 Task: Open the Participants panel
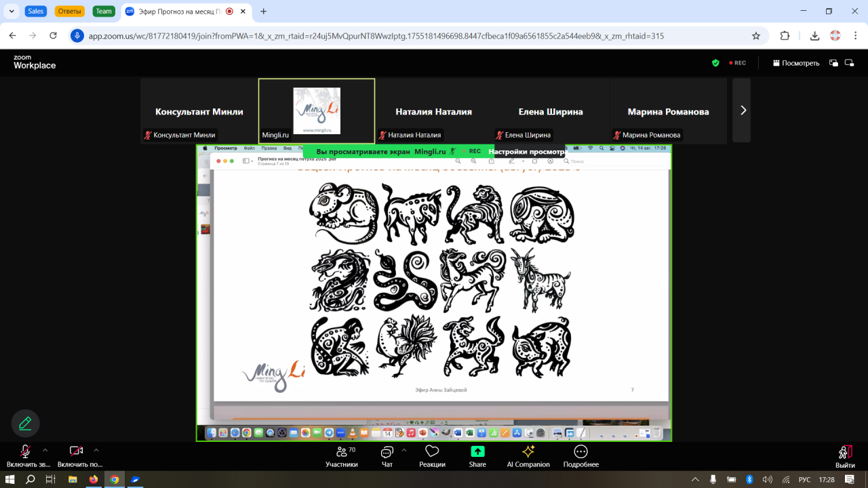click(x=341, y=455)
